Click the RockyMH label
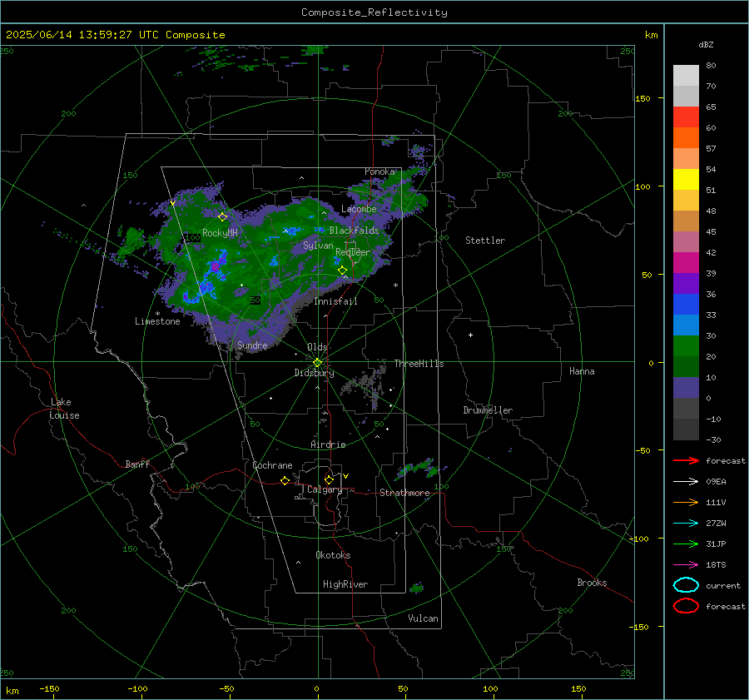This screenshot has height=700, width=749. [x=220, y=233]
